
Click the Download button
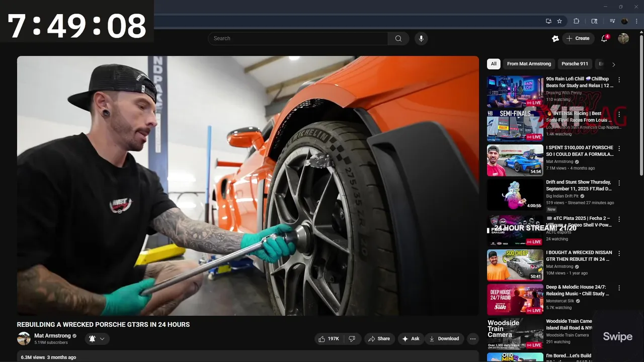(444, 339)
